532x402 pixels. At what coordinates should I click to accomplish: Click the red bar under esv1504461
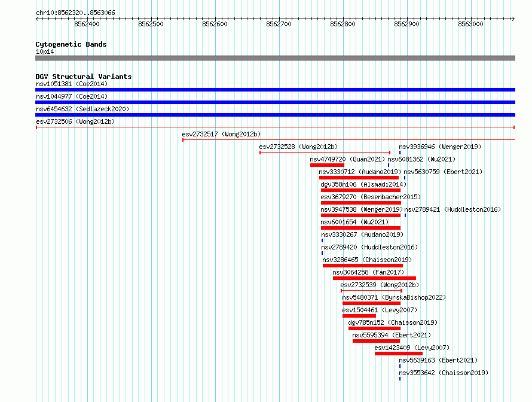359,316
